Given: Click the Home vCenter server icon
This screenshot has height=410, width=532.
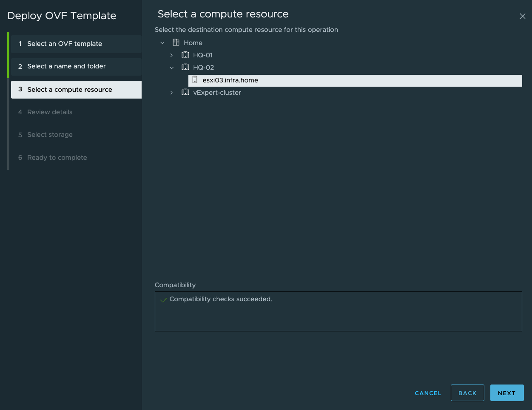Looking at the screenshot, I should [176, 42].
